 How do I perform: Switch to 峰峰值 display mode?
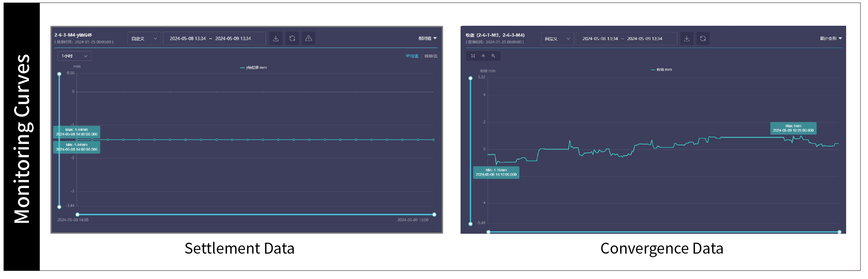pos(431,56)
